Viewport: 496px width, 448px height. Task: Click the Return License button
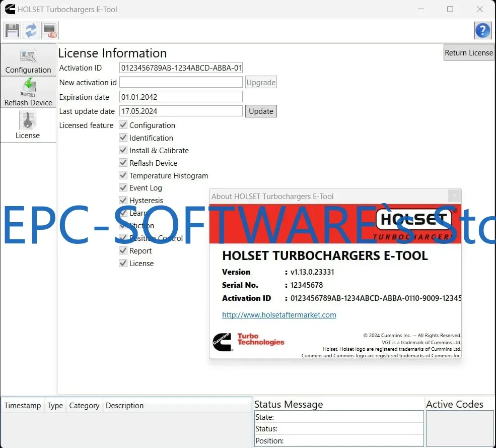pos(469,52)
